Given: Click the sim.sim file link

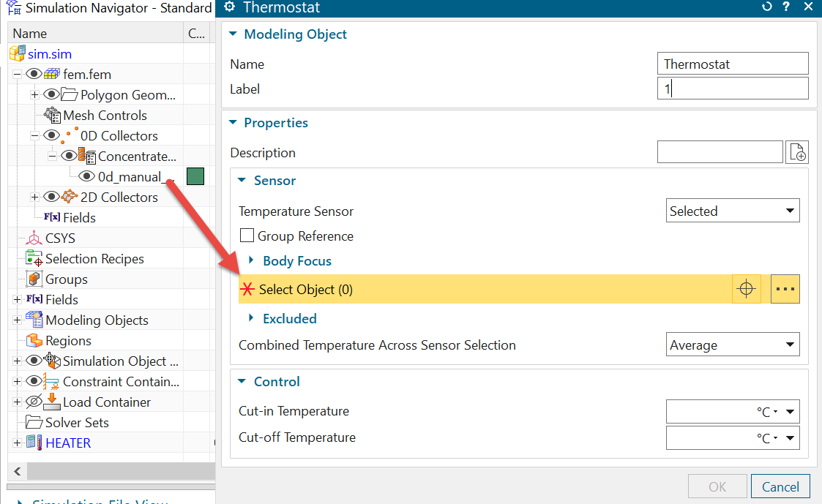Looking at the screenshot, I should click(50, 54).
